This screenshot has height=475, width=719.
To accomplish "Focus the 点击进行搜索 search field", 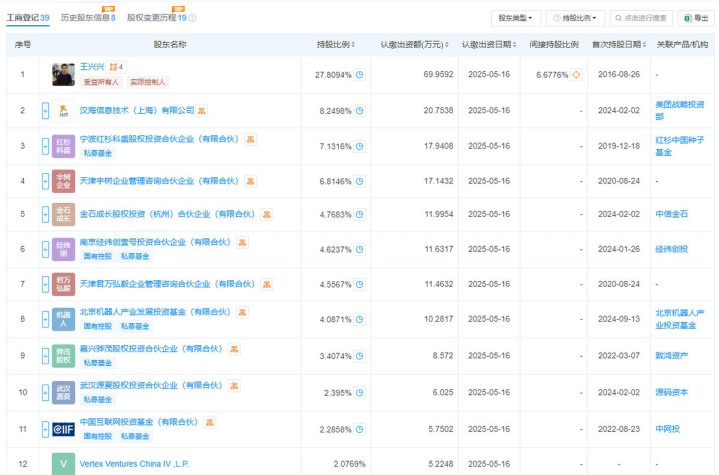I will point(641,18).
